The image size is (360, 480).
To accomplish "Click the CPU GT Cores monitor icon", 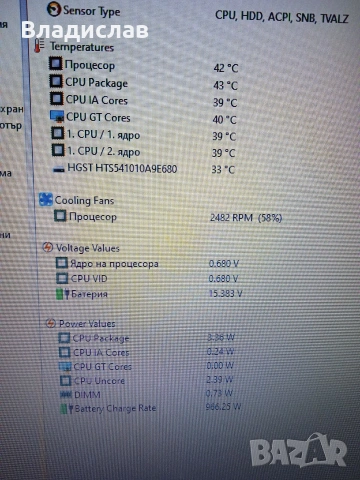I will point(57,116).
